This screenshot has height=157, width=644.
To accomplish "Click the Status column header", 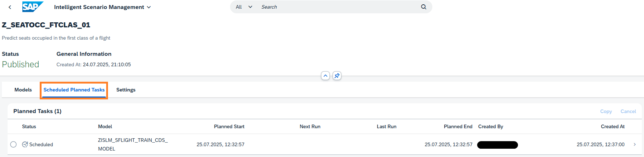I will (x=29, y=126).
